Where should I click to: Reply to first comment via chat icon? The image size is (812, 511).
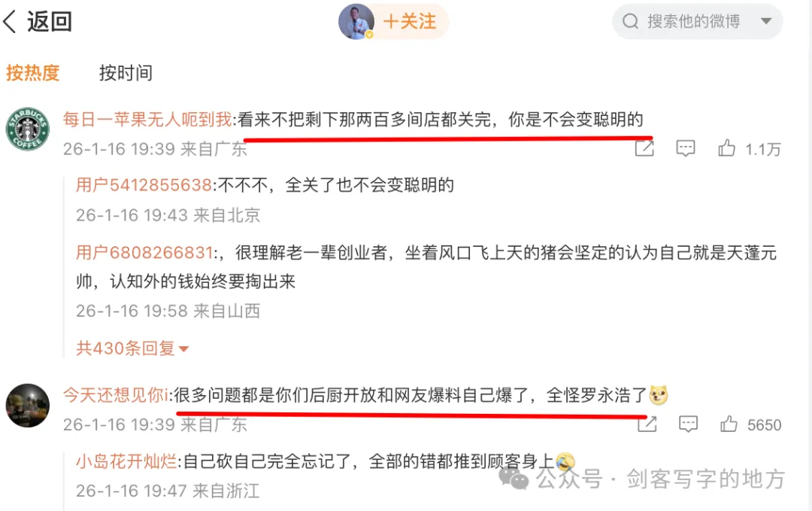(x=685, y=148)
